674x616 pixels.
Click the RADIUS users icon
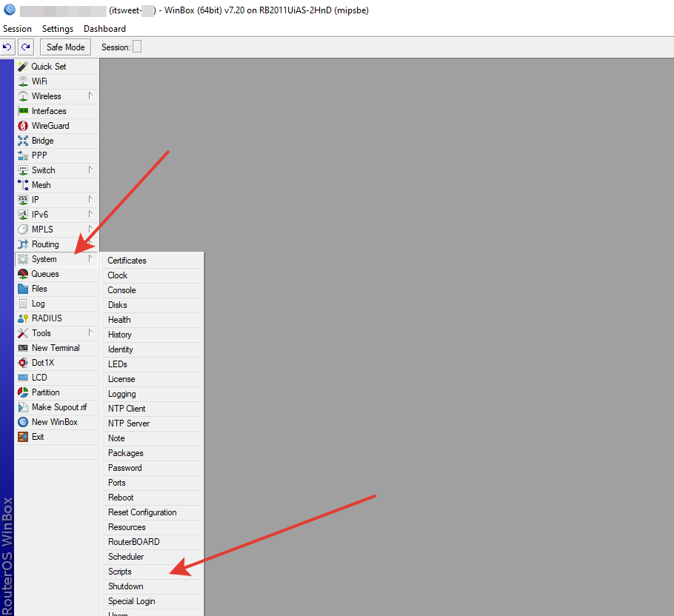[x=23, y=318]
